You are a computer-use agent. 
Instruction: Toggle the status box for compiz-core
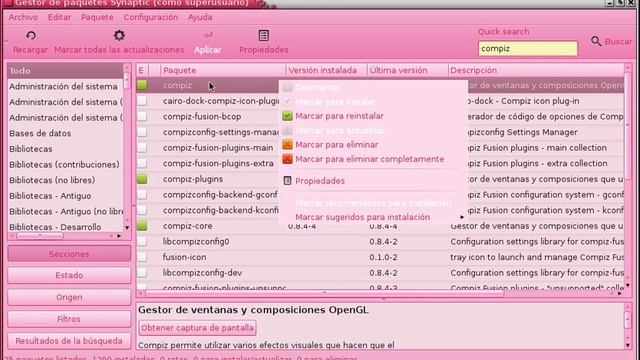pyautogui.click(x=142, y=226)
